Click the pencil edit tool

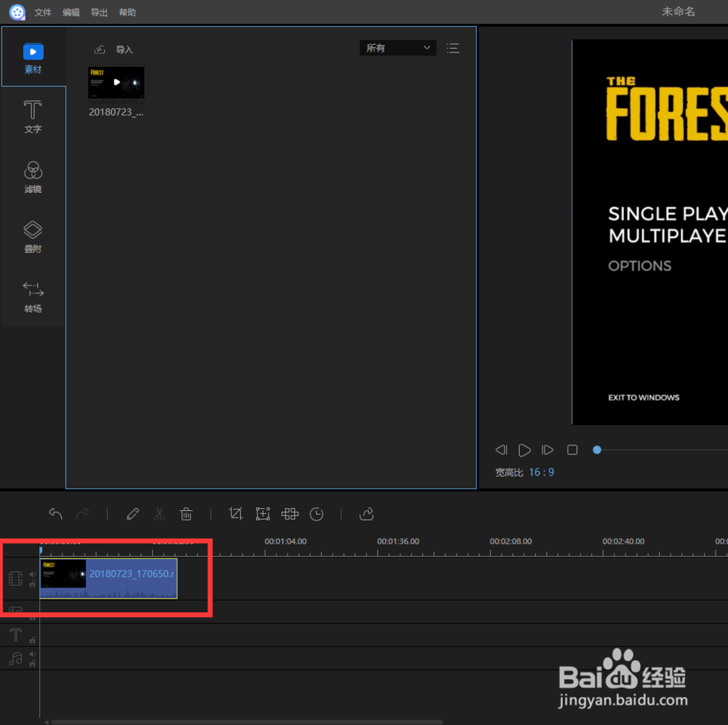(132, 514)
